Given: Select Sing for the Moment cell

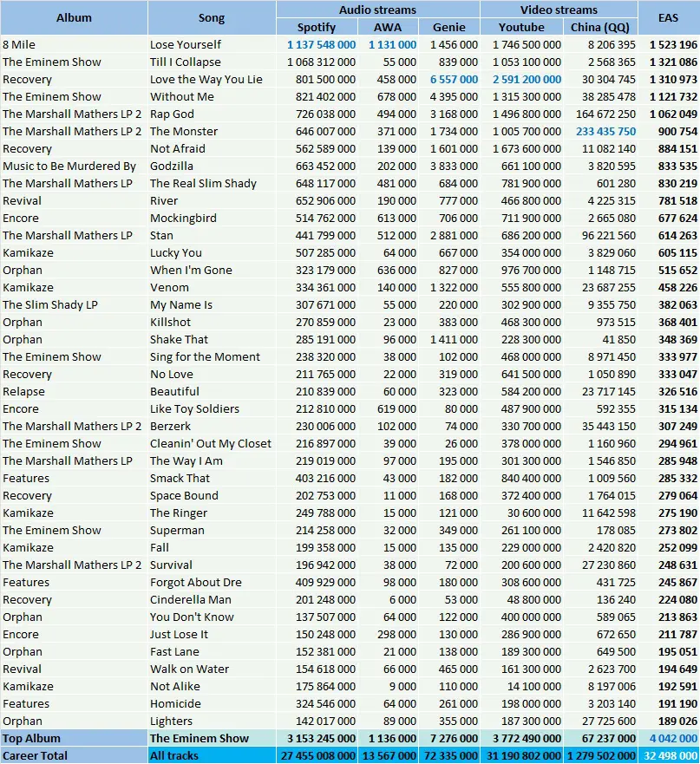Looking at the screenshot, I should pos(212,356).
